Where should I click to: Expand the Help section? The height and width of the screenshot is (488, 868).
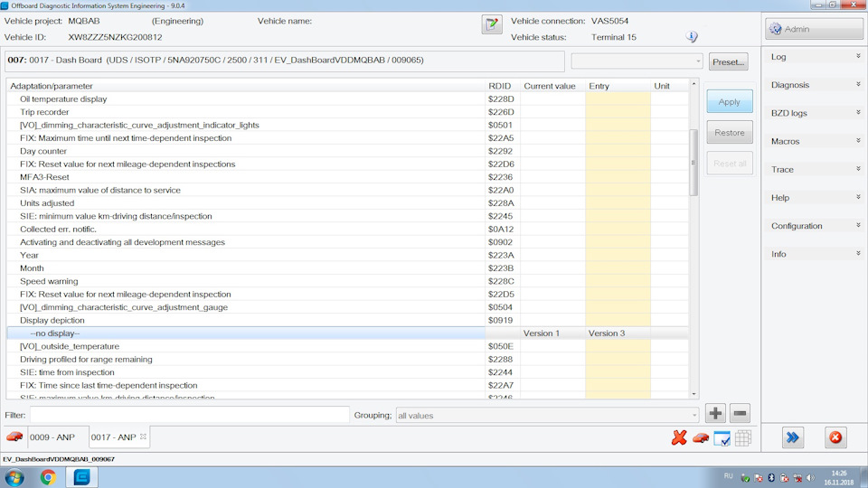814,198
